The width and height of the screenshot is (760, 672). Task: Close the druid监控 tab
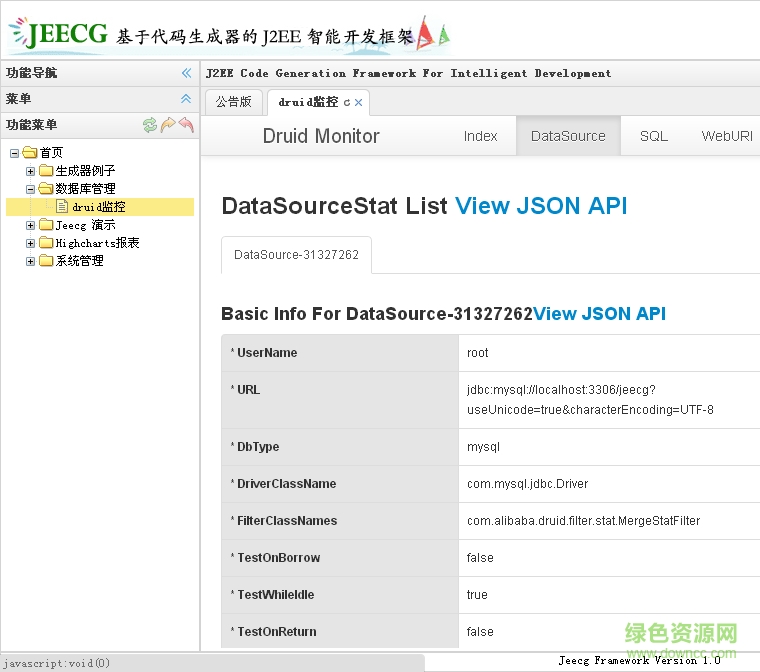(359, 103)
